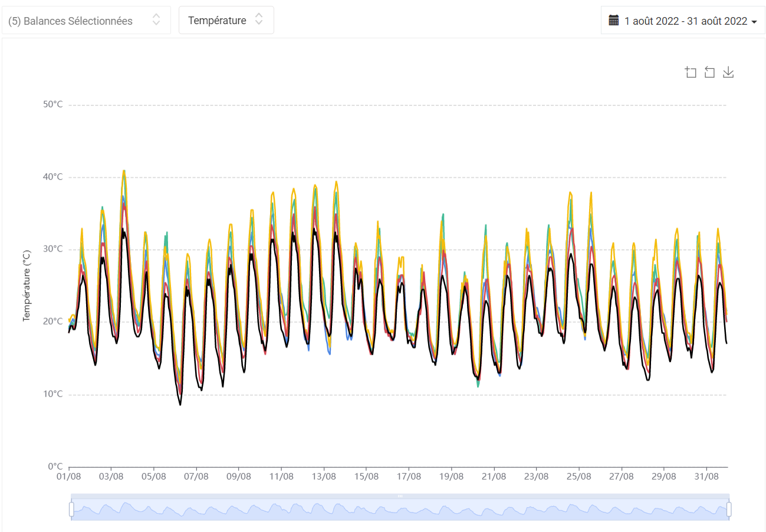The width and height of the screenshot is (766, 532).
Task: Expand the date range picker caret
Action: 754,22
